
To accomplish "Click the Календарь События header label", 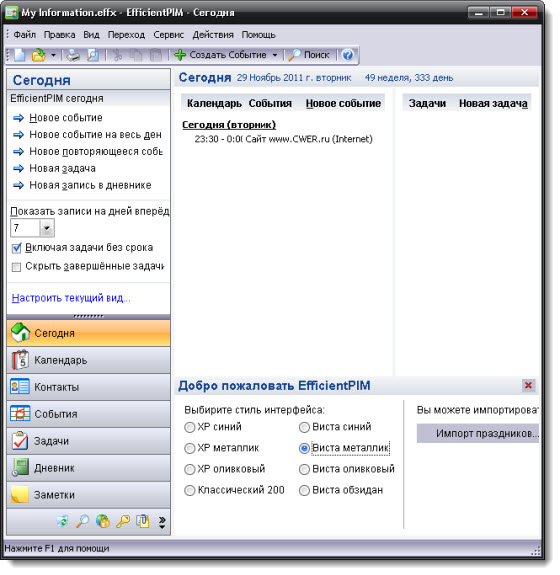I will pyautogui.click(x=239, y=103).
